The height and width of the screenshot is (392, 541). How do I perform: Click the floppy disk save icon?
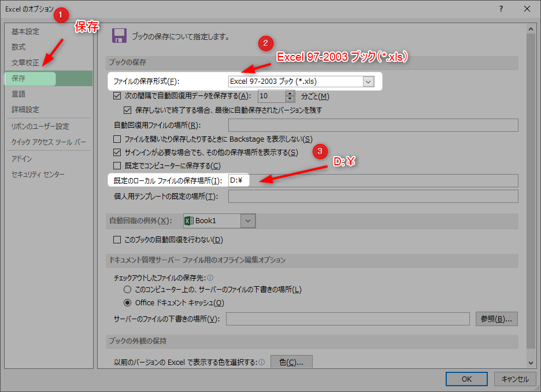coord(120,36)
